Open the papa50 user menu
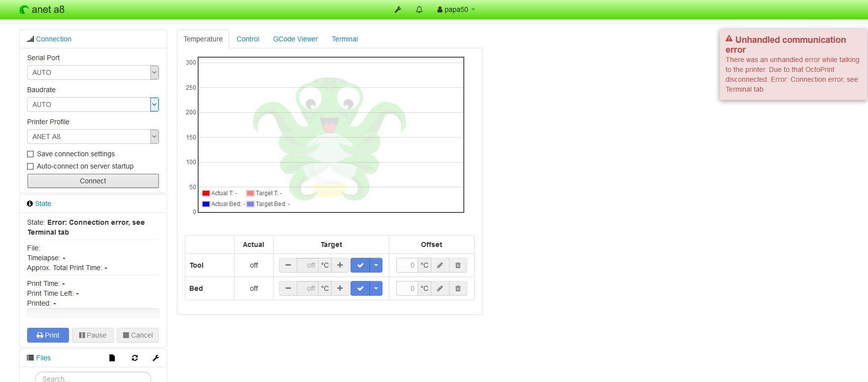868x382 pixels. coord(456,9)
